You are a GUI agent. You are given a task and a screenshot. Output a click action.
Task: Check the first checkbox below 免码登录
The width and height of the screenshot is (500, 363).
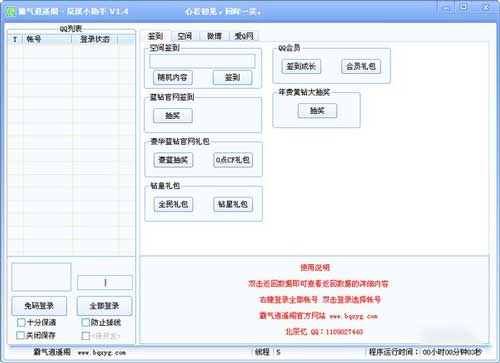click(x=21, y=322)
